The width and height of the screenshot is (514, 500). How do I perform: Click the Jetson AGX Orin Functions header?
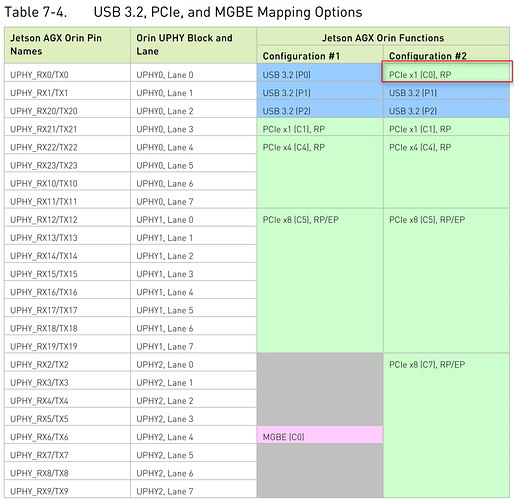(383, 37)
